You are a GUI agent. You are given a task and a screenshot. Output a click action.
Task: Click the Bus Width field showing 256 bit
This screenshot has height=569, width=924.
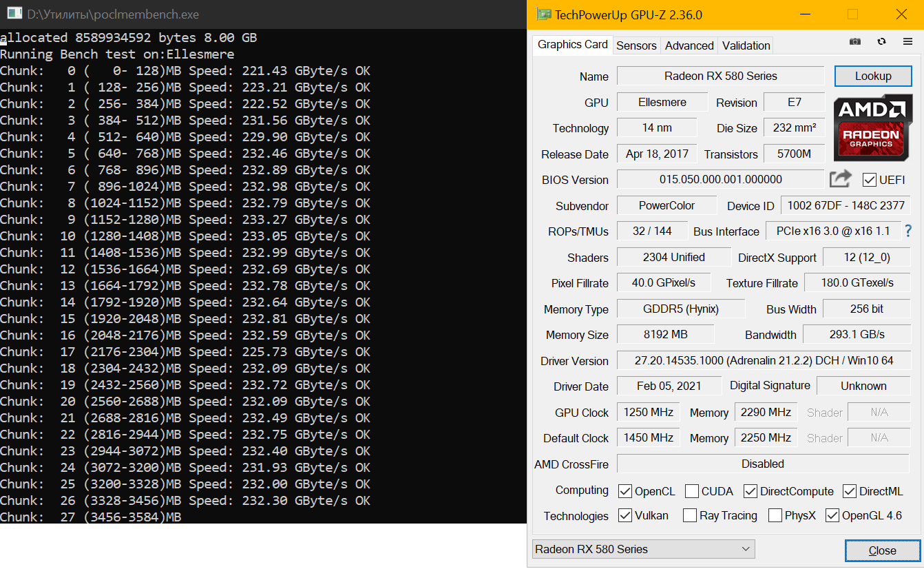pyautogui.click(x=866, y=309)
